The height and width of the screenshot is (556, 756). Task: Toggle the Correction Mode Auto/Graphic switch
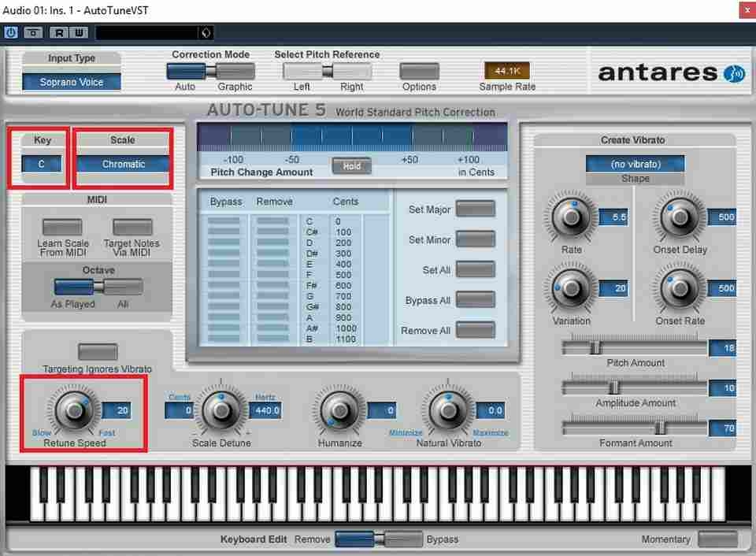coord(211,72)
